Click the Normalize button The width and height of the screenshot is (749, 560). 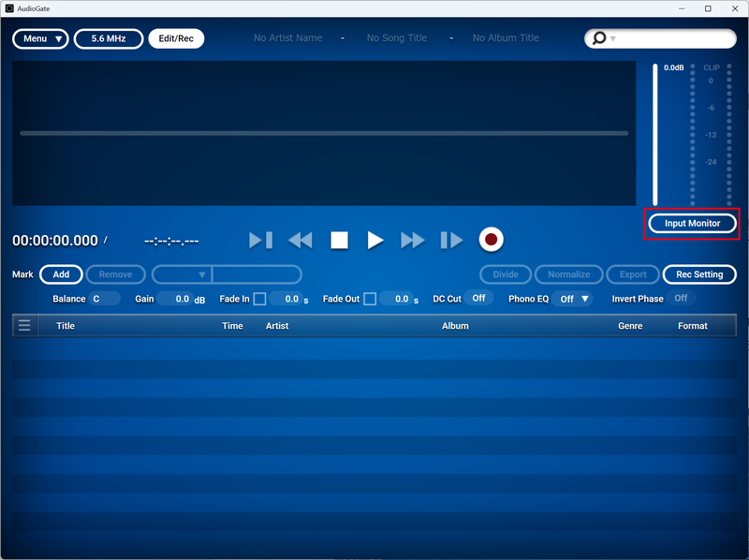pyautogui.click(x=569, y=274)
